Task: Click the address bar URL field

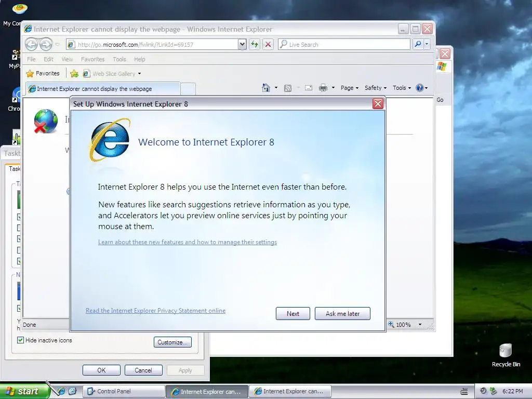Action: click(153, 45)
